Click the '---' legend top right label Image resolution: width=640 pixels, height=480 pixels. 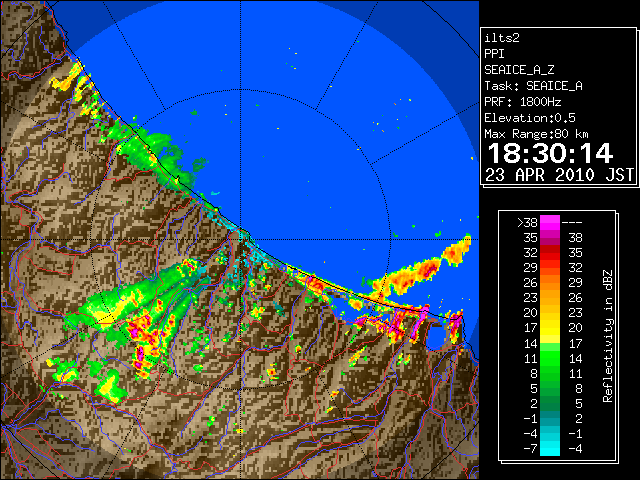[x=572, y=223]
